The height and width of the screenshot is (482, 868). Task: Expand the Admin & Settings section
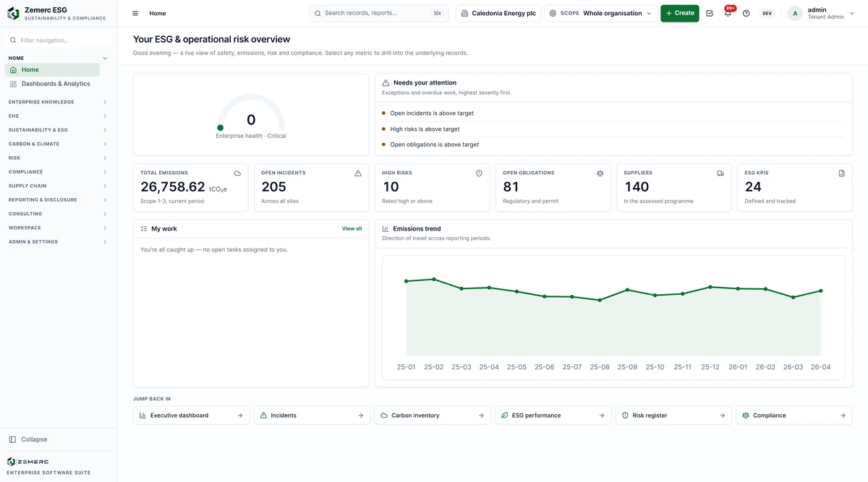coord(58,241)
